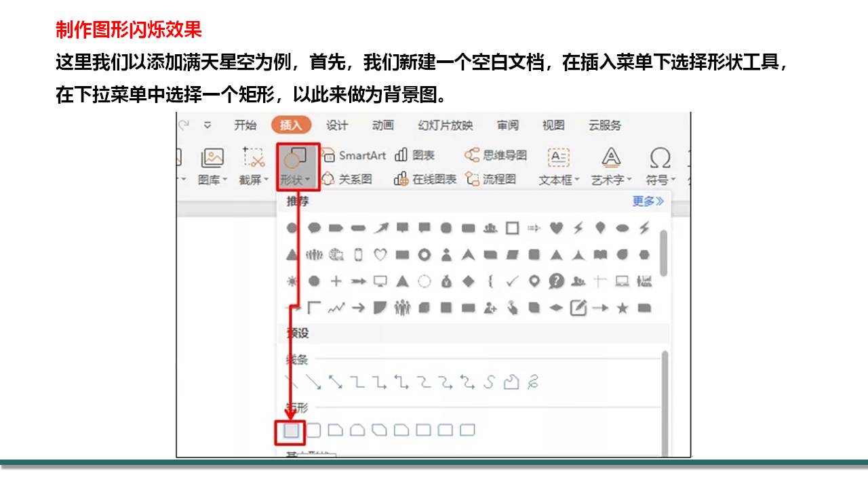This screenshot has width=868, height=488.
Task: Click the 更多 link in shapes panel
Action: (x=648, y=201)
